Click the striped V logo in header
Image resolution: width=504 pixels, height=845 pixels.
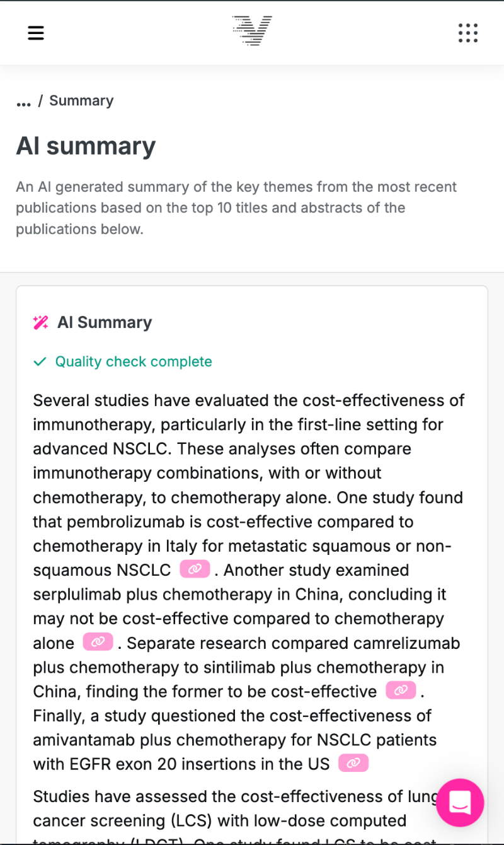(x=252, y=31)
